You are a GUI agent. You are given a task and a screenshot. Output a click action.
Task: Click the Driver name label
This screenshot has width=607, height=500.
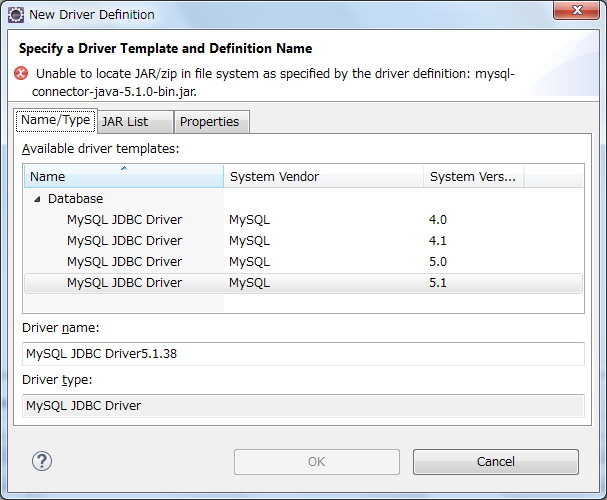pyautogui.click(x=61, y=328)
